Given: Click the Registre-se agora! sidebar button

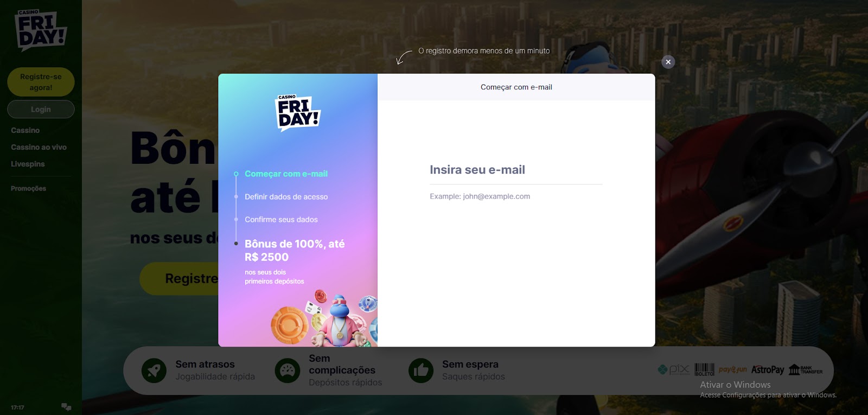Looking at the screenshot, I should coord(41,82).
